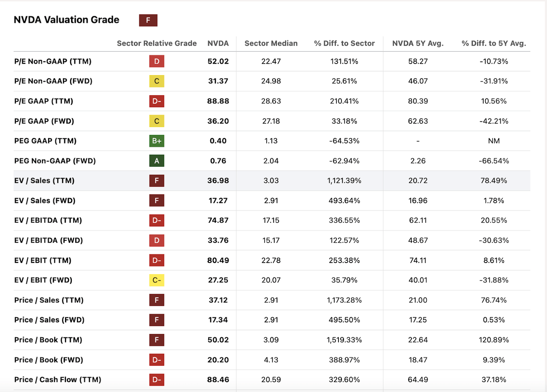
Task: Select the Price / Book (FWD) row label
Action: coord(49,360)
